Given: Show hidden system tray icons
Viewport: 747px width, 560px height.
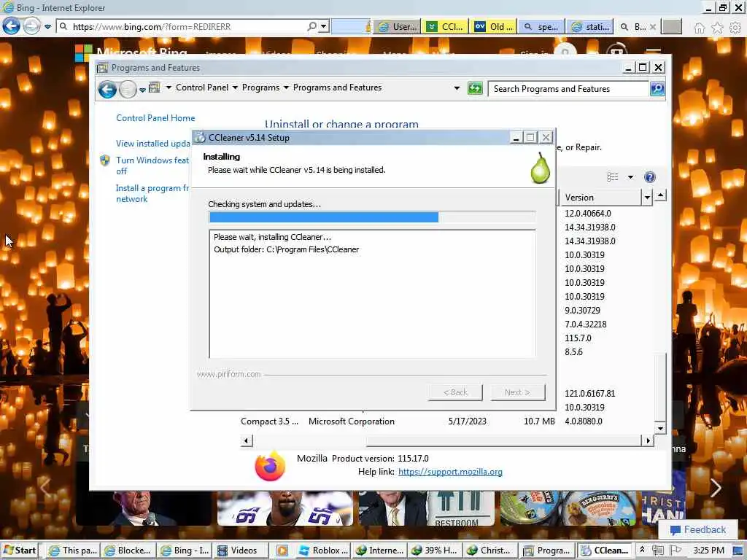Looking at the screenshot, I should pyautogui.click(x=642, y=550).
